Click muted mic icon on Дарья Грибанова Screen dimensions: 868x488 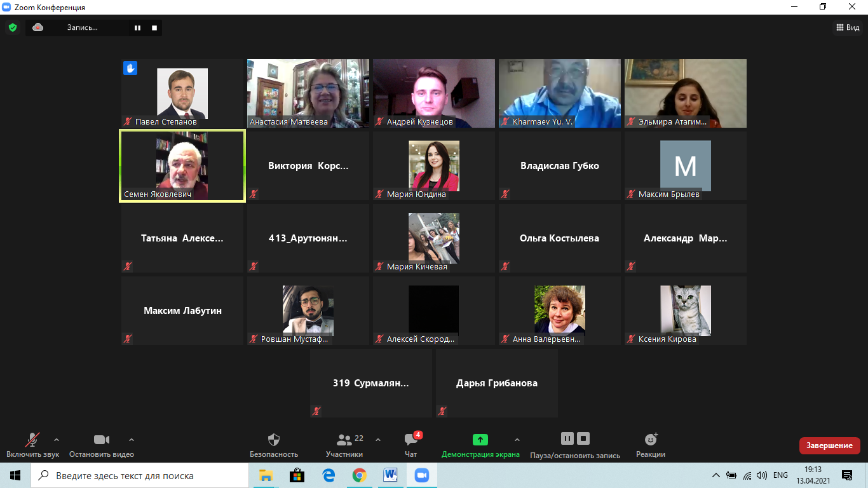[x=442, y=411]
